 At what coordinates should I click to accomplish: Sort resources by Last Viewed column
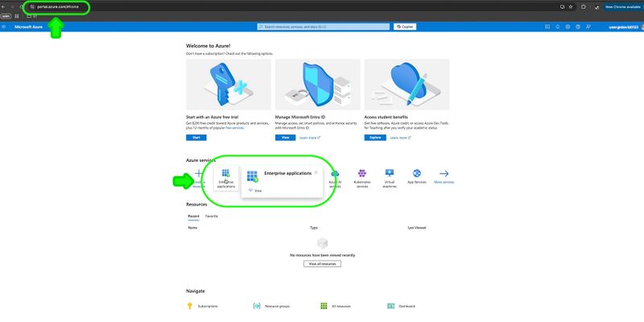tap(416, 228)
